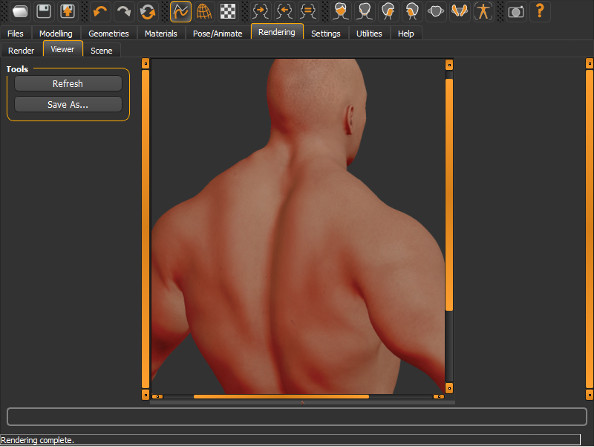Click the left panel's vertical scrollbar

coord(145,229)
